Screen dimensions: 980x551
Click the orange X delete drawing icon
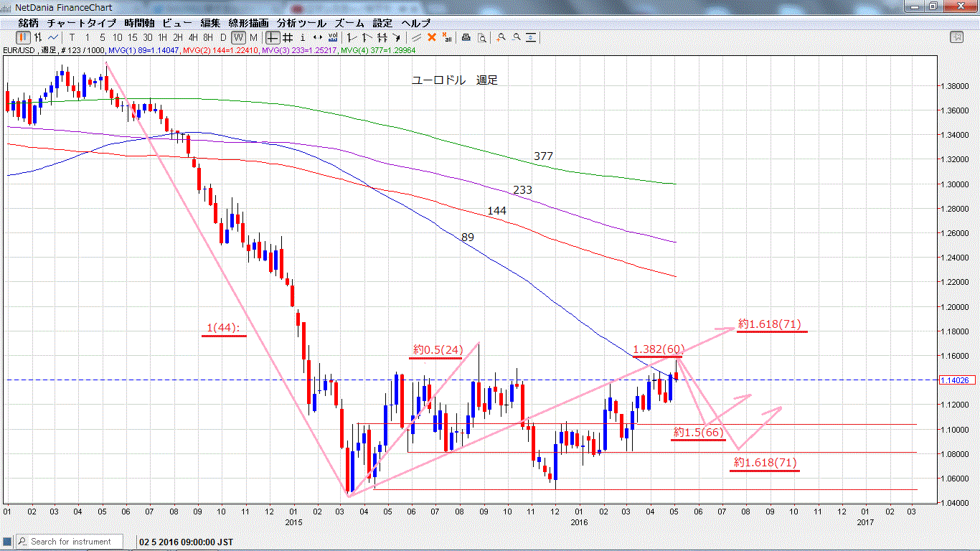[x=431, y=37]
